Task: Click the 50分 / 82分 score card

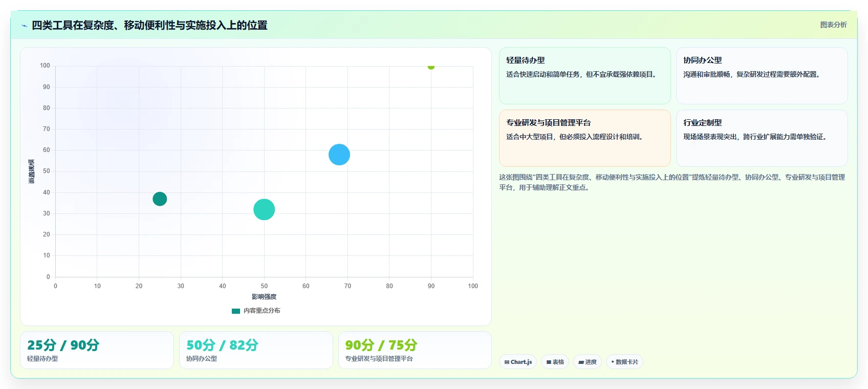Action: pos(256,350)
